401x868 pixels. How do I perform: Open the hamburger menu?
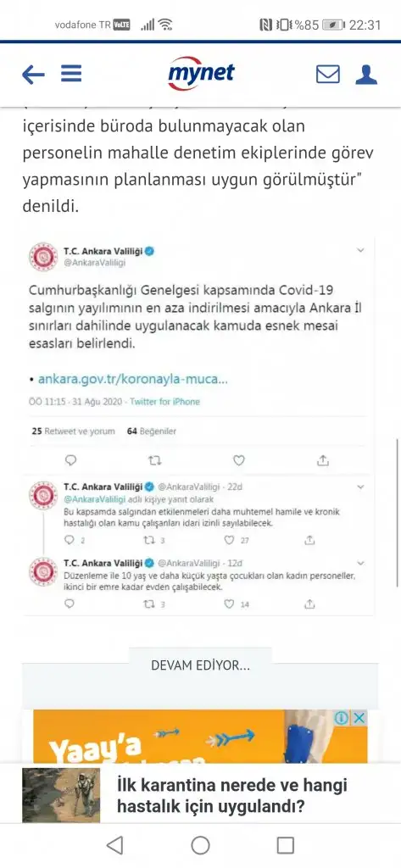(71, 74)
